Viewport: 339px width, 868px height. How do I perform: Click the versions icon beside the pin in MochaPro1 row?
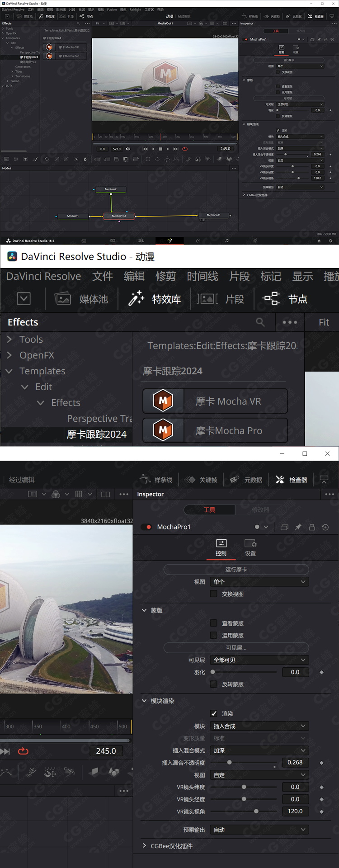tap(284, 527)
